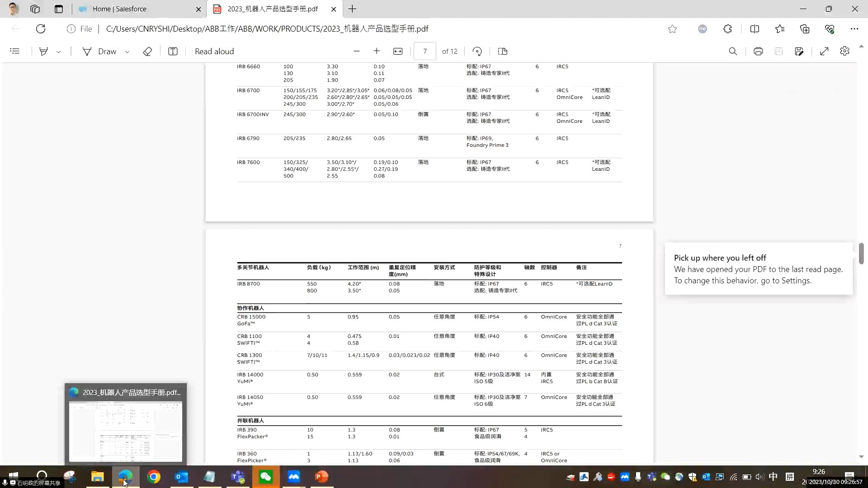Close the Home | Salesforce tab
This screenshot has width=868, height=488.
pos(198,9)
